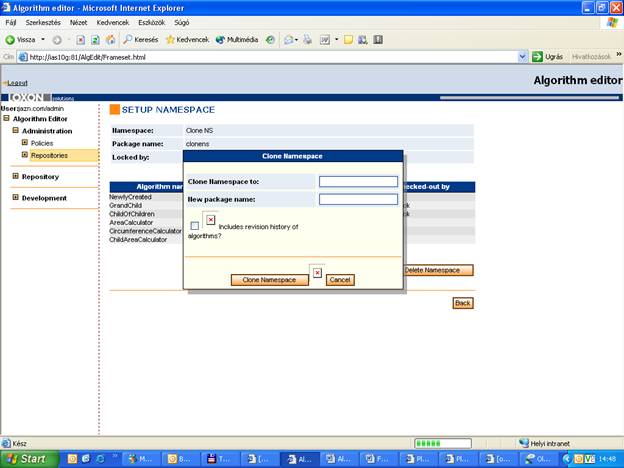Switch to the taskbar item labeled T...

(x=220, y=459)
